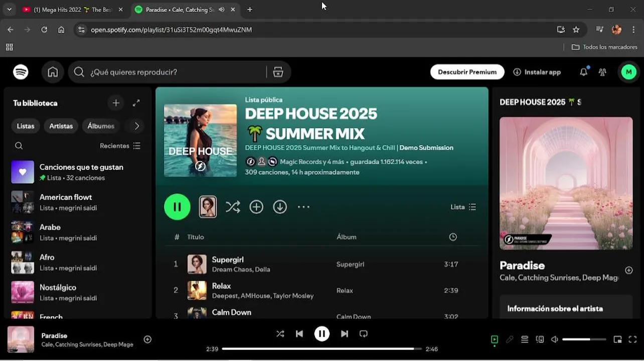Switch to full screen mode
The width and height of the screenshot is (644, 361).
pyautogui.click(x=632, y=339)
